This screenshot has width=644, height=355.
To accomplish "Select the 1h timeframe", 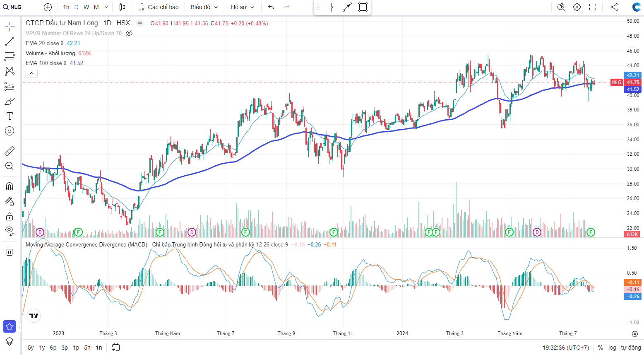I will click(x=66, y=7).
